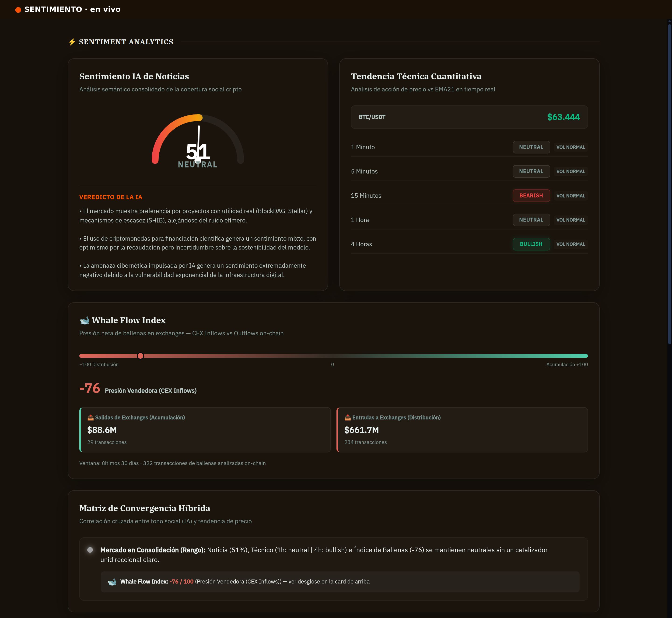Click VOL NORMAL tag in 15 Minutos row
Screen dimensions: 672x618
click(570, 196)
